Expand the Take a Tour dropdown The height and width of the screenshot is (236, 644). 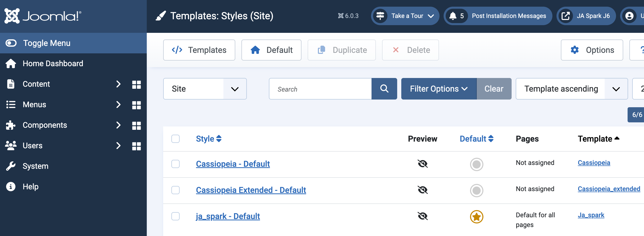405,16
